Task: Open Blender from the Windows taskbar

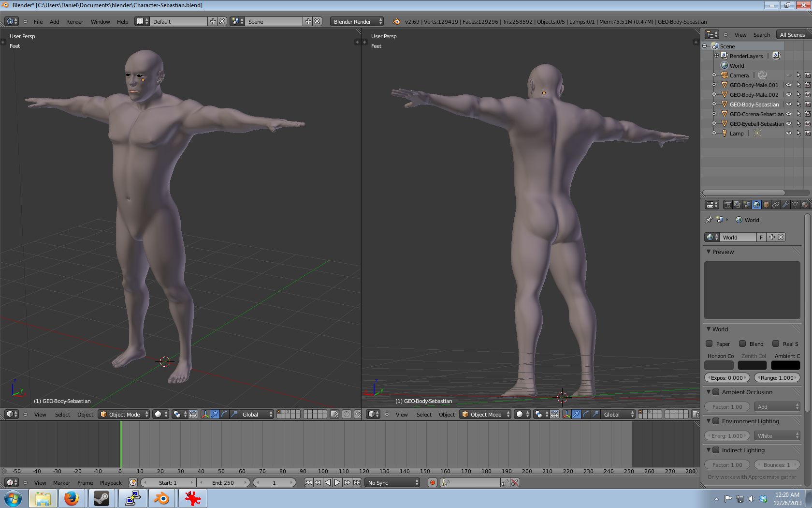Action: coord(161,498)
